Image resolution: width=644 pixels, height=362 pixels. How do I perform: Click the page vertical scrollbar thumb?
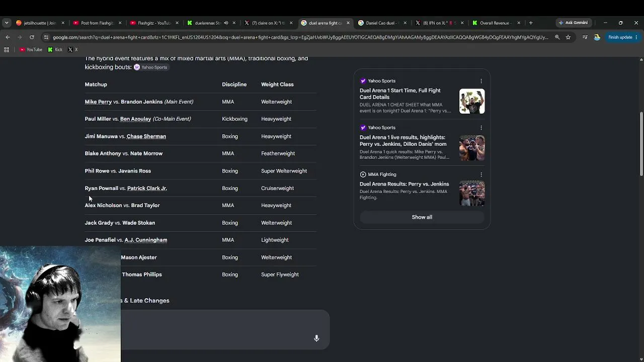pyautogui.click(x=641, y=144)
